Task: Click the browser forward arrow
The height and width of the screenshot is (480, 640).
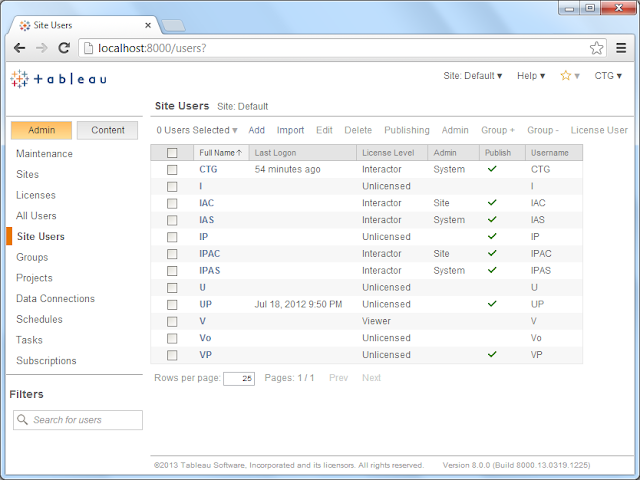Action: tap(42, 48)
